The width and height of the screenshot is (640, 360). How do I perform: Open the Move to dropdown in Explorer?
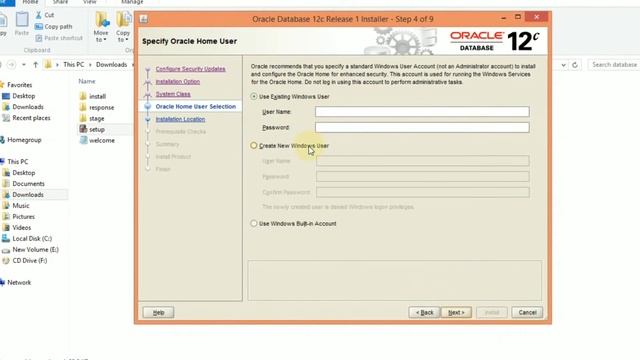pos(101,27)
